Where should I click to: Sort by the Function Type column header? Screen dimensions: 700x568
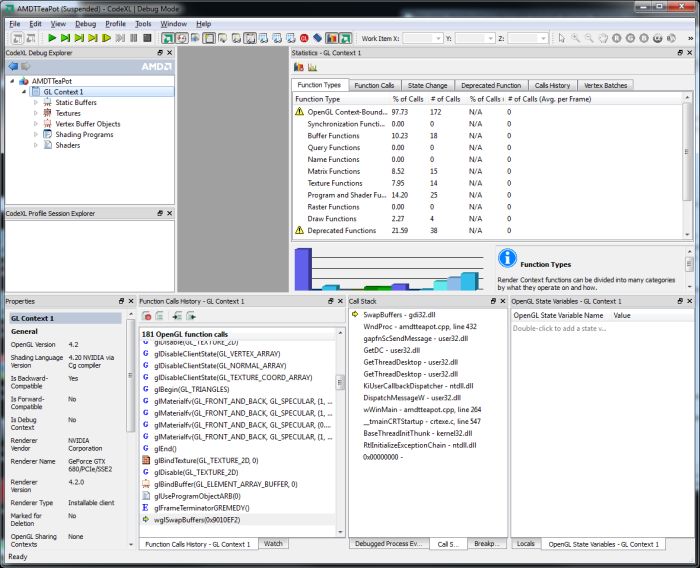click(341, 99)
